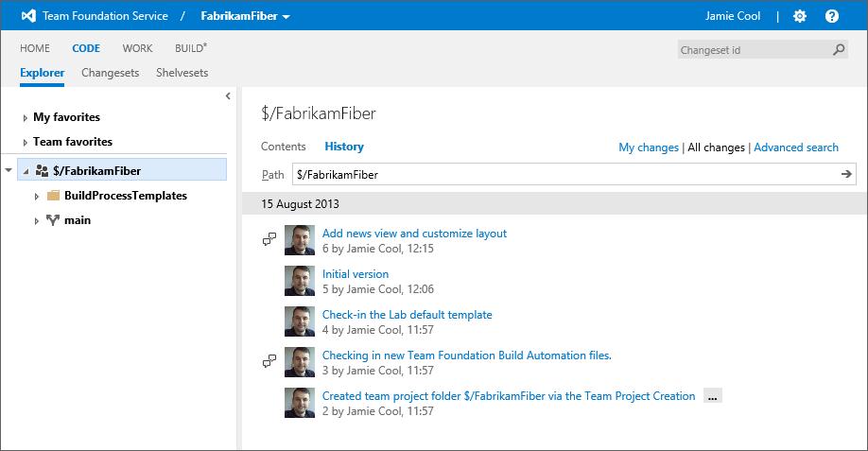This screenshot has height=451, width=868.
Task: Click the team project icon beside $/FabrikamFiber
Action: [42, 170]
